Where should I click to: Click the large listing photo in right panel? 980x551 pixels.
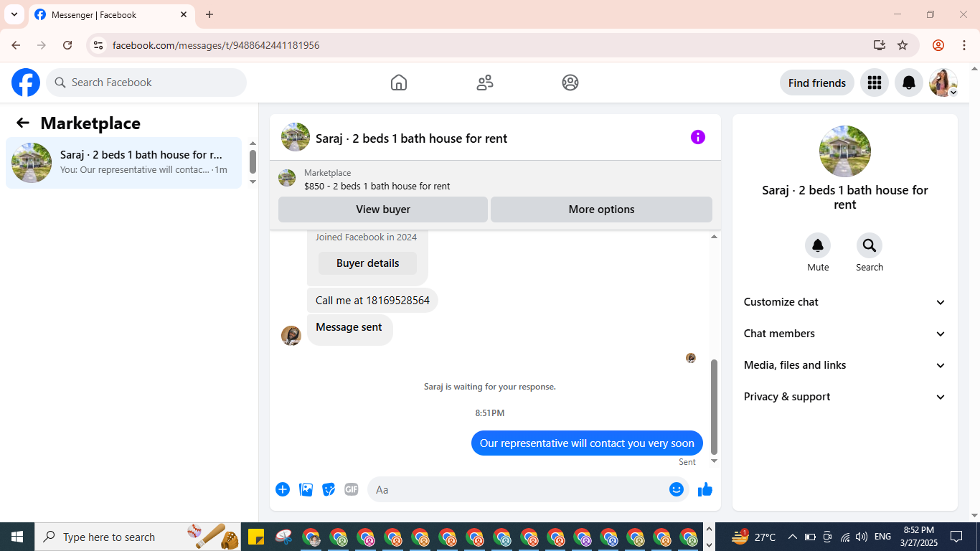[x=845, y=151]
